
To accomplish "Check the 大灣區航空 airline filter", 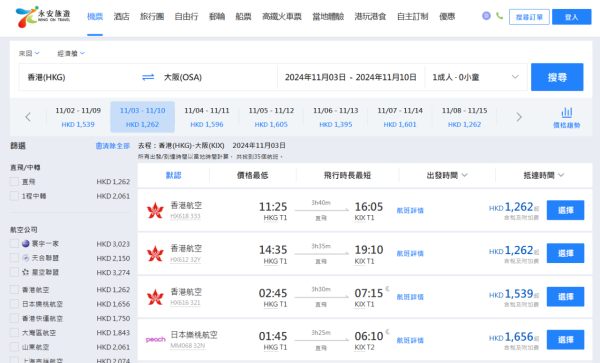I will pyautogui.click(x=14, y=333).
